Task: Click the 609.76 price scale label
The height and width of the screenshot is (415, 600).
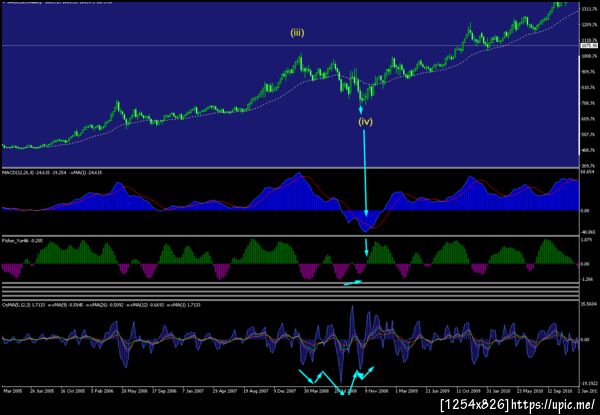Action: coord(589,119)
